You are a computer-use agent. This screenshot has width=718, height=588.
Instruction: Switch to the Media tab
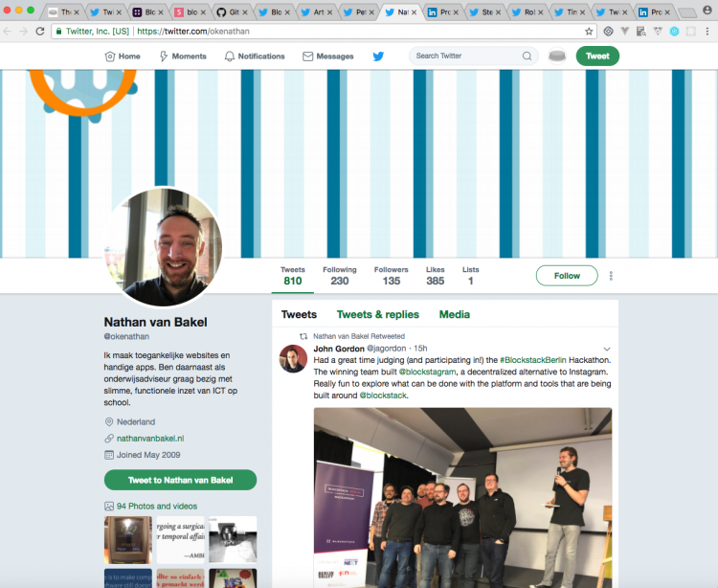coord(454,315)
